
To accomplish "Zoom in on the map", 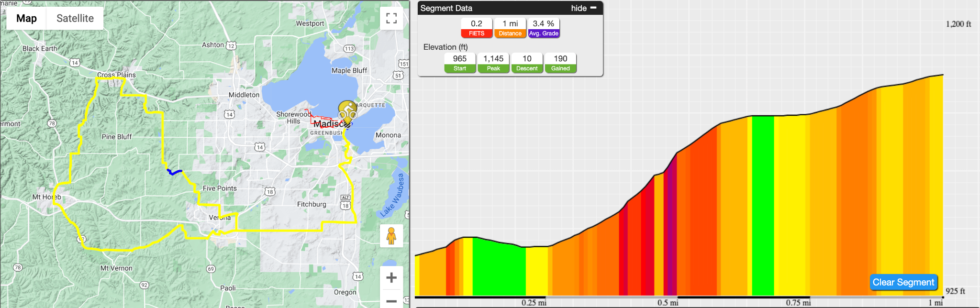I will coord(391,278).
